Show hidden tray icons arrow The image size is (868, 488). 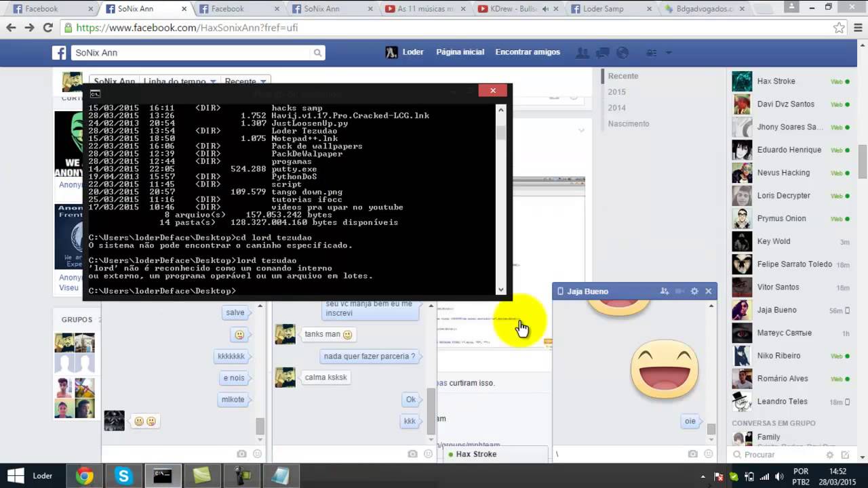[x=703, y=476]
